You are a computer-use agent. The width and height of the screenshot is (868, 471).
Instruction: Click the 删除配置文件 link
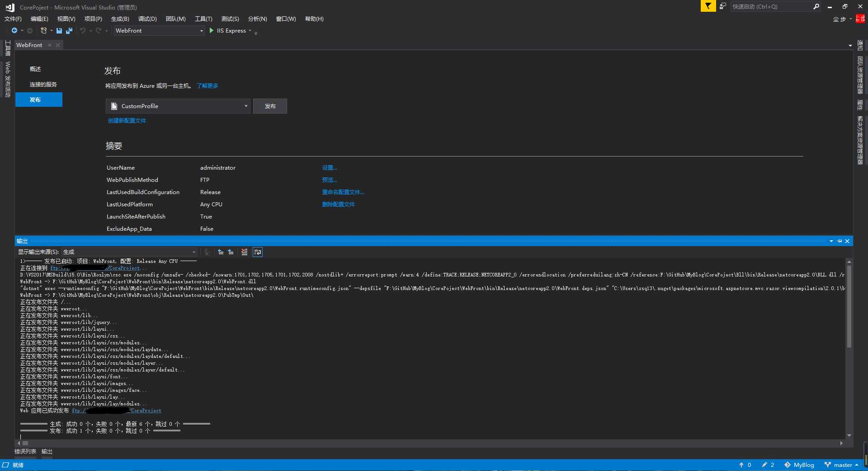click(x=338, y=204)
